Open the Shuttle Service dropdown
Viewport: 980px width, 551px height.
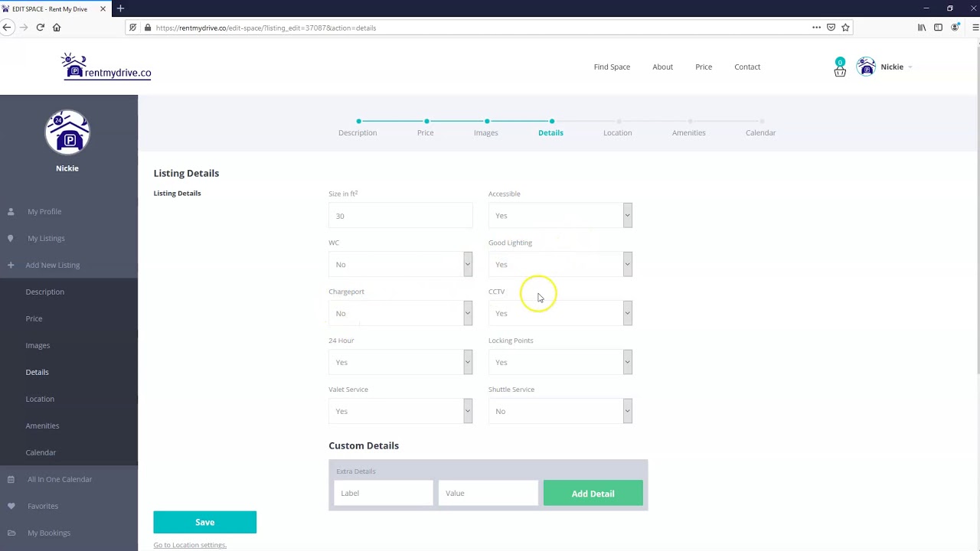pyautogui.click(x=560, y=412)
